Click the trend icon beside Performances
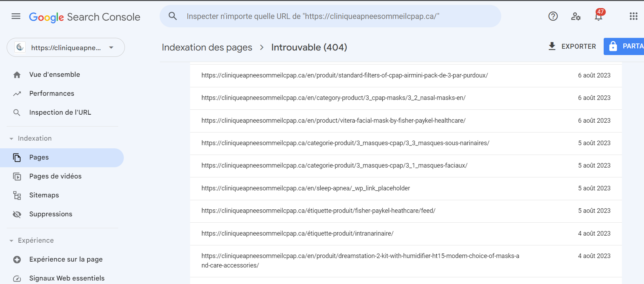This screenshot has width=644, height=284. click(17, 94)
